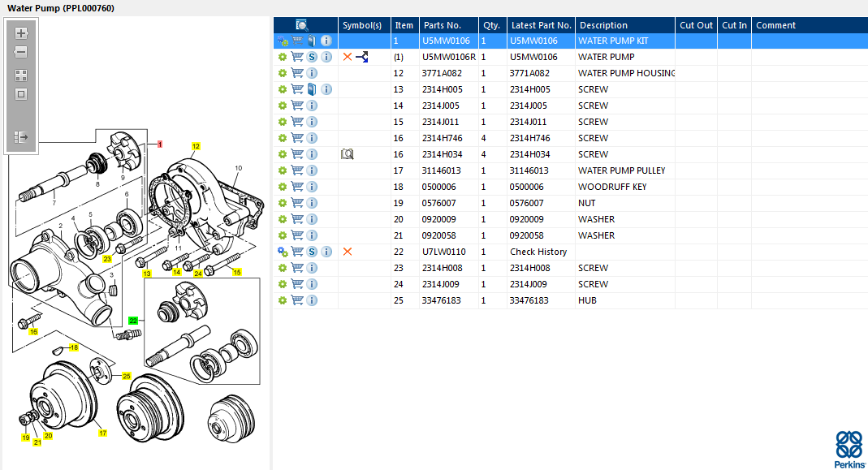
Task: Click the Comment column header
Action: coord(810,25)
